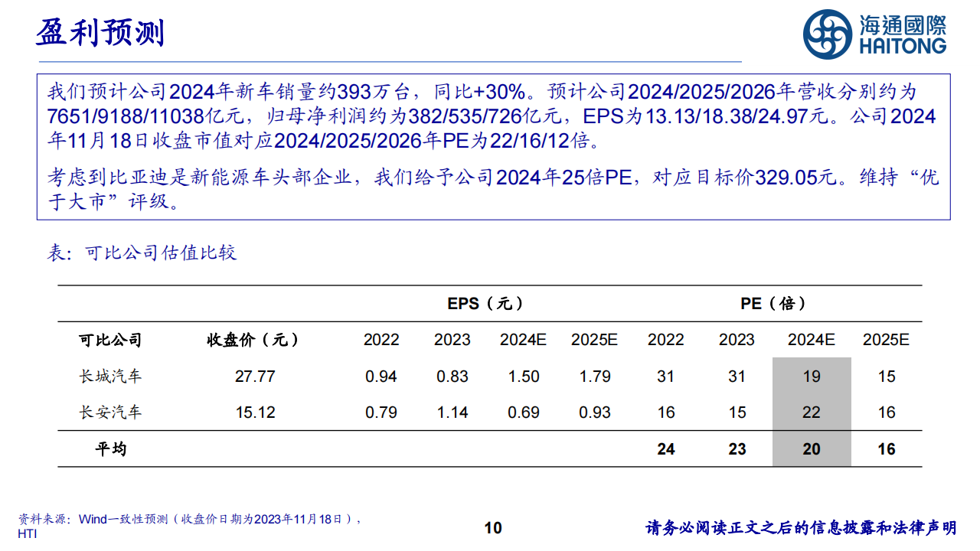Click the 收盘价（元） column header
980x551 pixels.
pos(253,340)
